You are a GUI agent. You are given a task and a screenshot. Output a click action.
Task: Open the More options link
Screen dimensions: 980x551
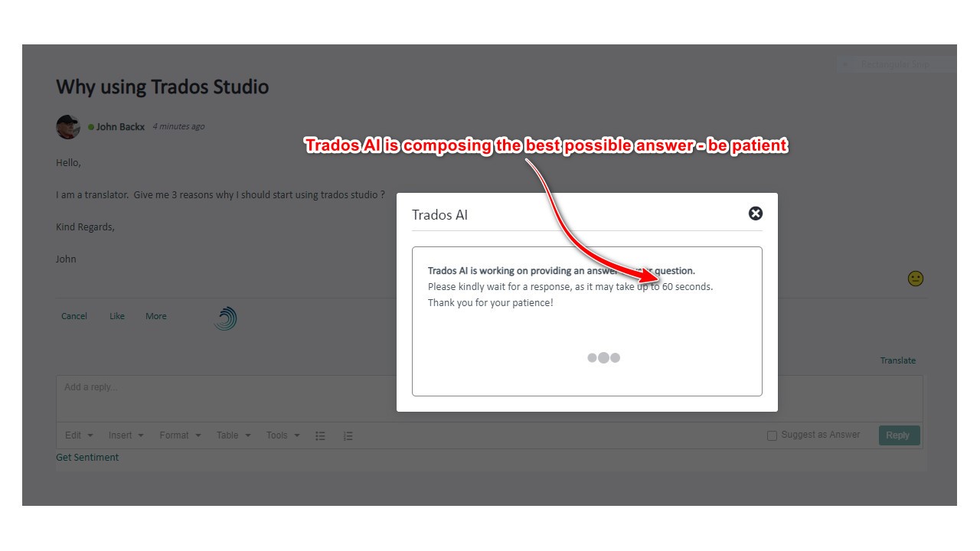(156, 316)
